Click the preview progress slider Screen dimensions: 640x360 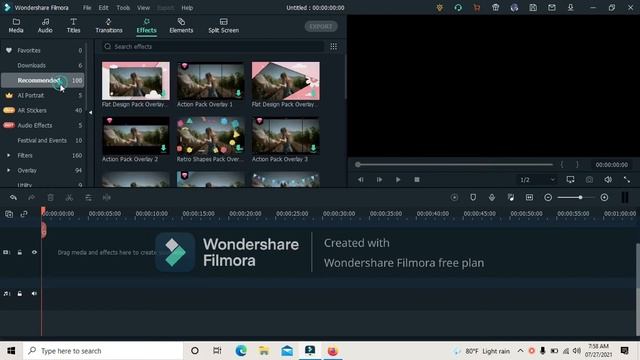(454, 164)
